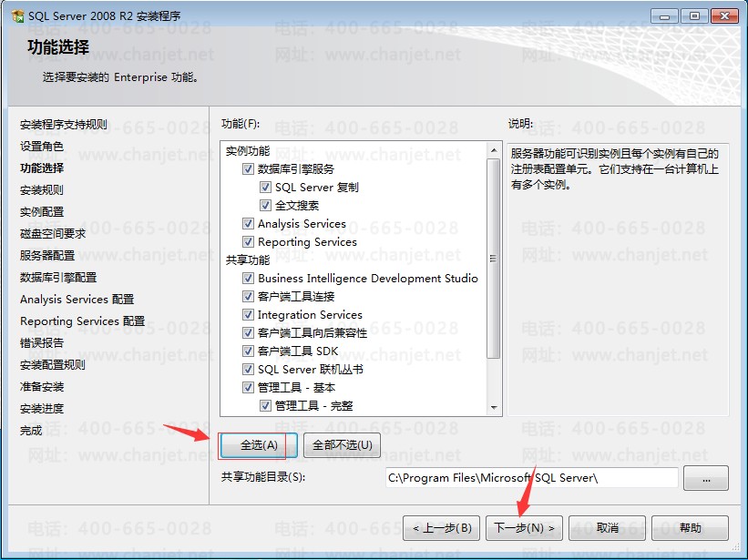Click the SQL Server installer title bar icon
The height and width of the screenshot is (560, 748).
(x=18, y=16)
